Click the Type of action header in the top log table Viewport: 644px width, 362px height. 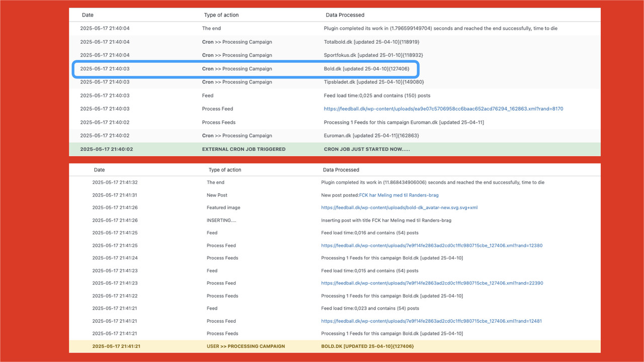click(x=221, y=15)
